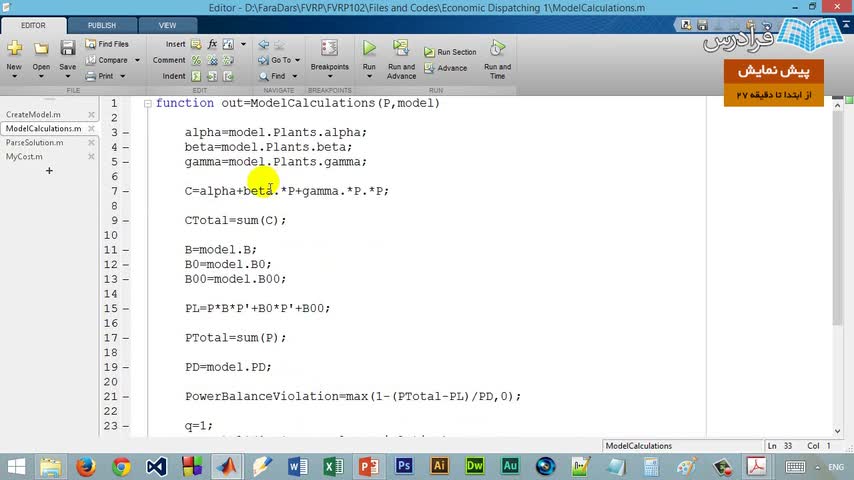Set breakpoint on line 21 dash
Image resolution: width=854 pixels, height=480 pixels.
click(x=126, y=397)
